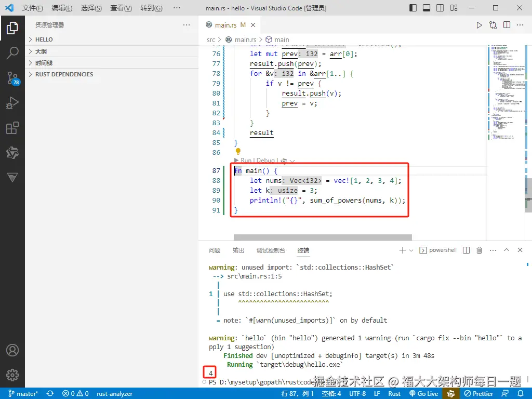Click rust-analyzer status bar item

114,393
